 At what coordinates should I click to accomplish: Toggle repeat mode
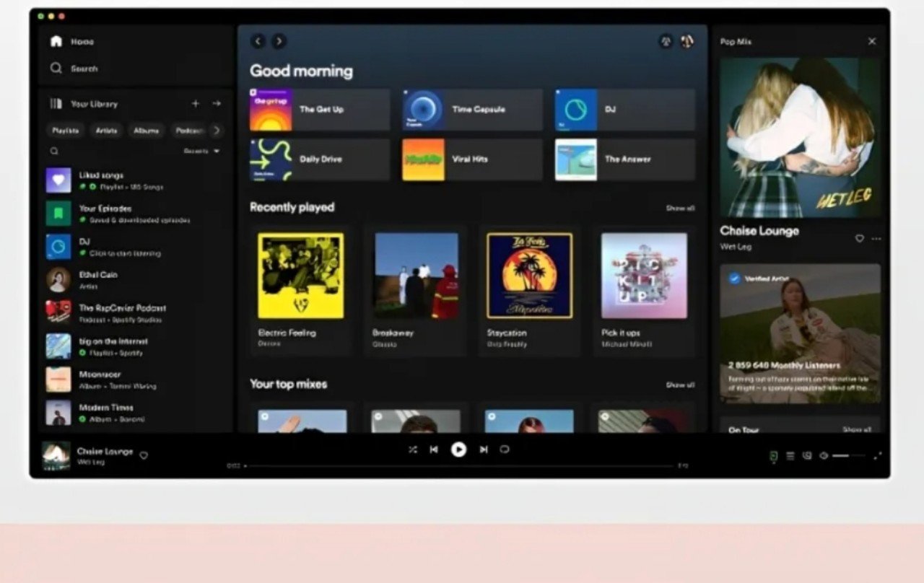tap(505, 450)
